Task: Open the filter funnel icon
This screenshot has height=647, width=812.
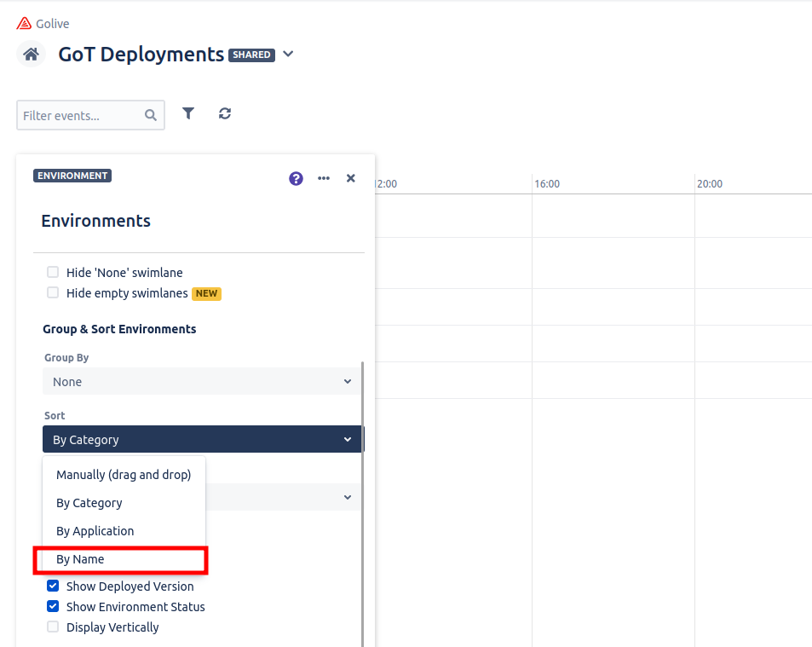Action: 188,113
